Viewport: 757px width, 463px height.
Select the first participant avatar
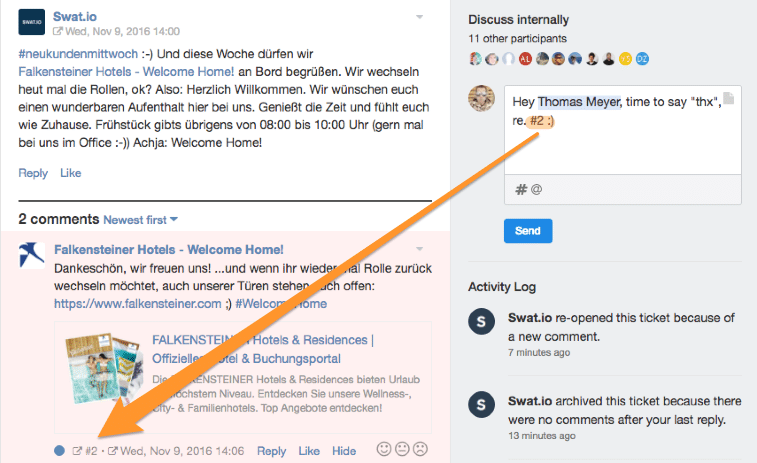coord(476,59)
